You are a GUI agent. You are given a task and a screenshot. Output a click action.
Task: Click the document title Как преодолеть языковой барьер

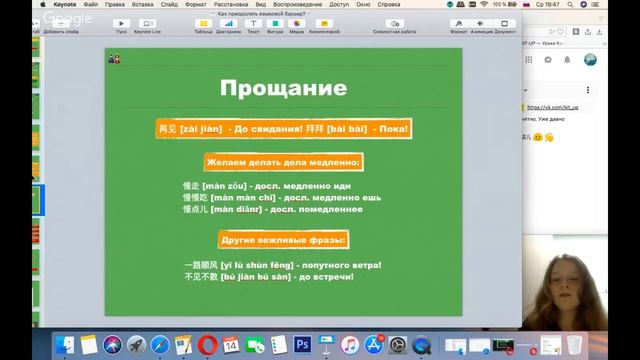(x=261, y=14)
